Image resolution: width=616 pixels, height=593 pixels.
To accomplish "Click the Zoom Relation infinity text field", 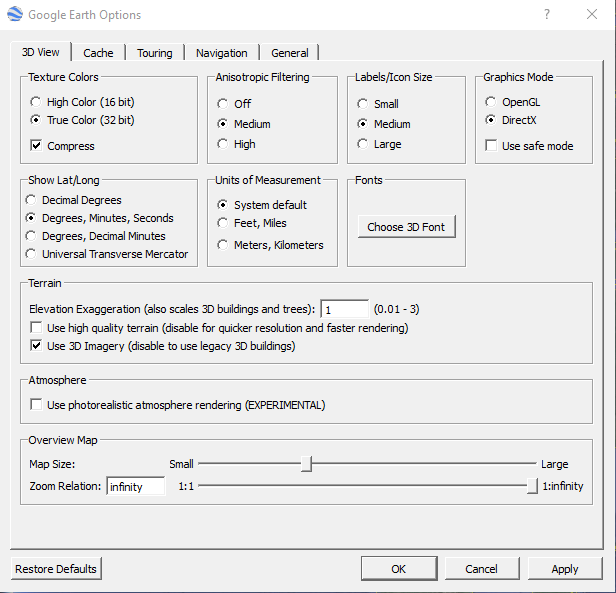I will [136, 487].
